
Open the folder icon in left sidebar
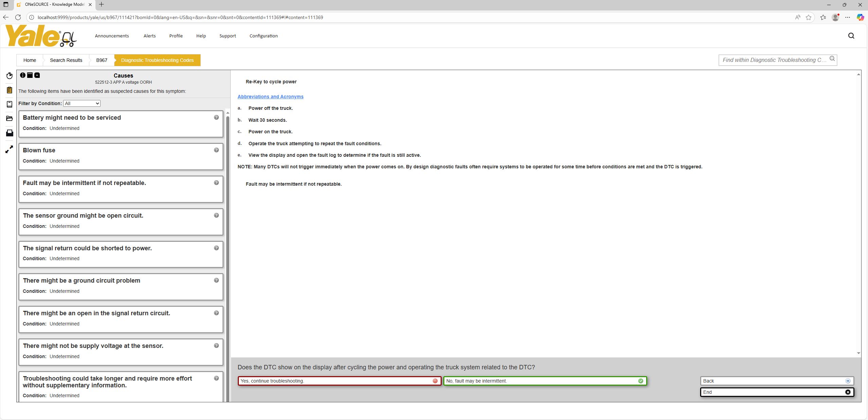[9, 118]
